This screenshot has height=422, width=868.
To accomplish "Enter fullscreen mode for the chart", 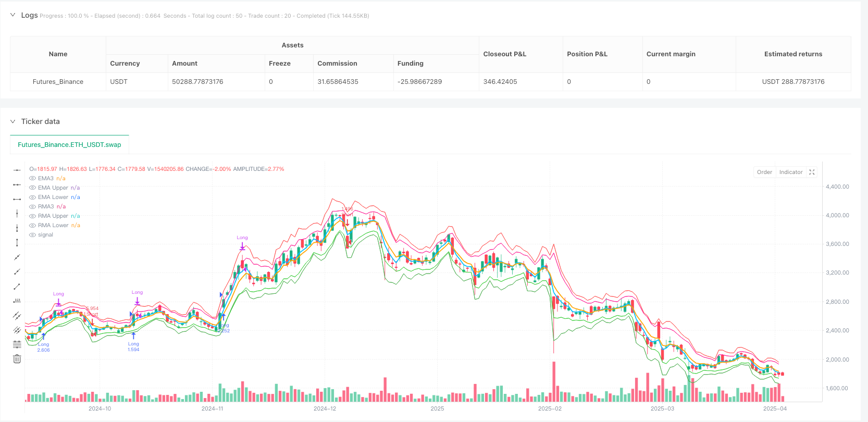I will tap(812, 172).
